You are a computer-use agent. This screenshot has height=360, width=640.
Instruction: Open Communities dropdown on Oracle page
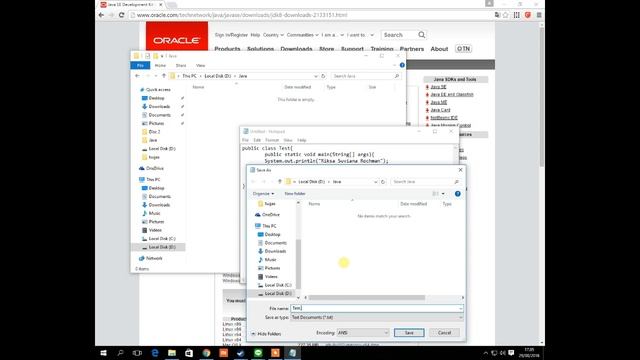(x=302, y=35)
